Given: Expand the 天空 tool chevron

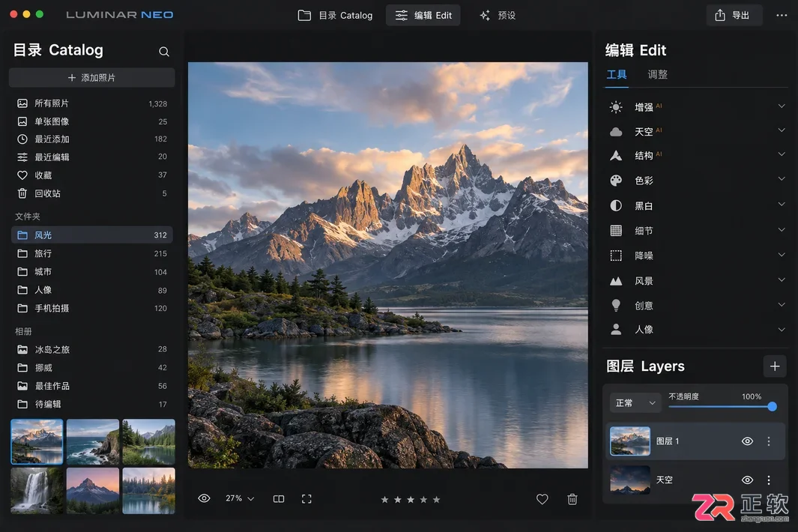Looking at the screenshot, I should [x=782, y=130].
